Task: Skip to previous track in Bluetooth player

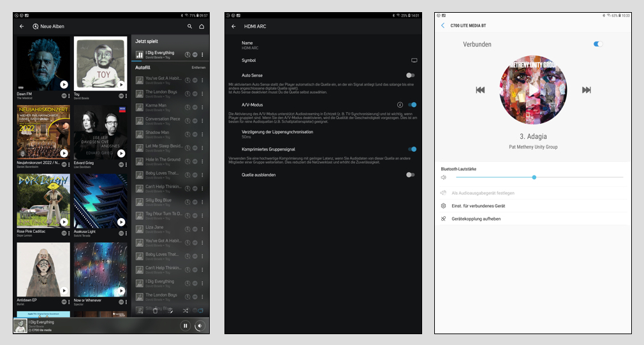Action: [480, 90]
